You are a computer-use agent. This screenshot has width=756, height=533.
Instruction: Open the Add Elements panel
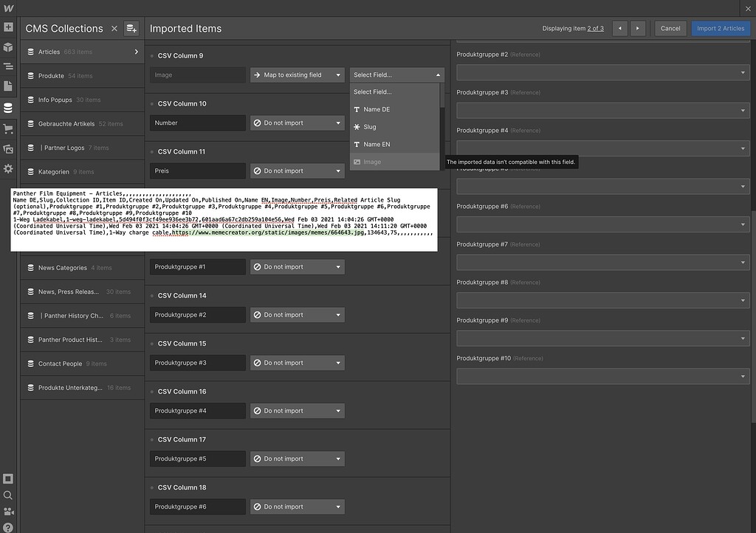click(10, 27)
